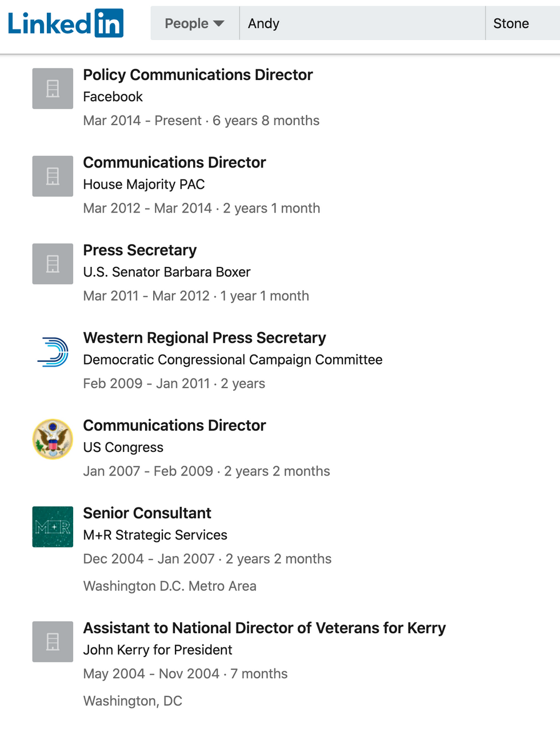Click the M+R Strategic Services logo
Screen dimensions: 560x732
(53, 527)
